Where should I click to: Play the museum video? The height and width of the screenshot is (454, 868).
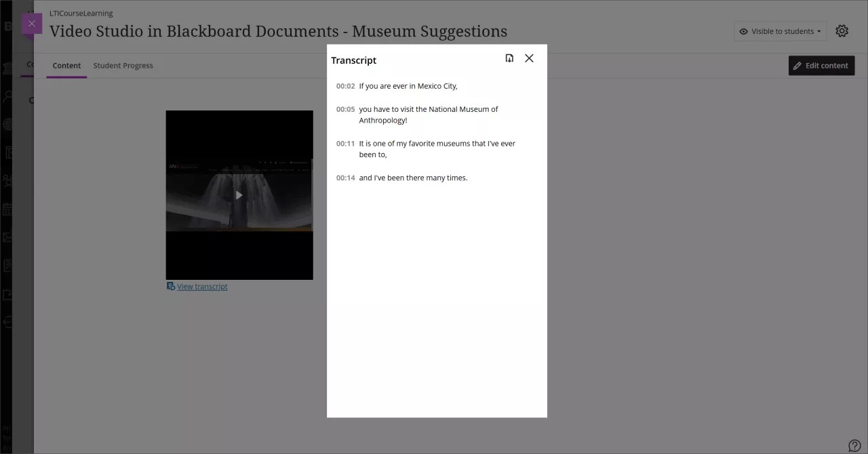pyautogui.click(x=239, y=195)
